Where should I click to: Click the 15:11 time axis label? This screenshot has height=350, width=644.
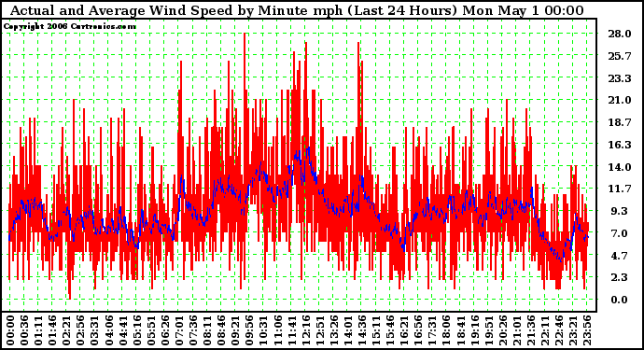click(x=376, y=330)
